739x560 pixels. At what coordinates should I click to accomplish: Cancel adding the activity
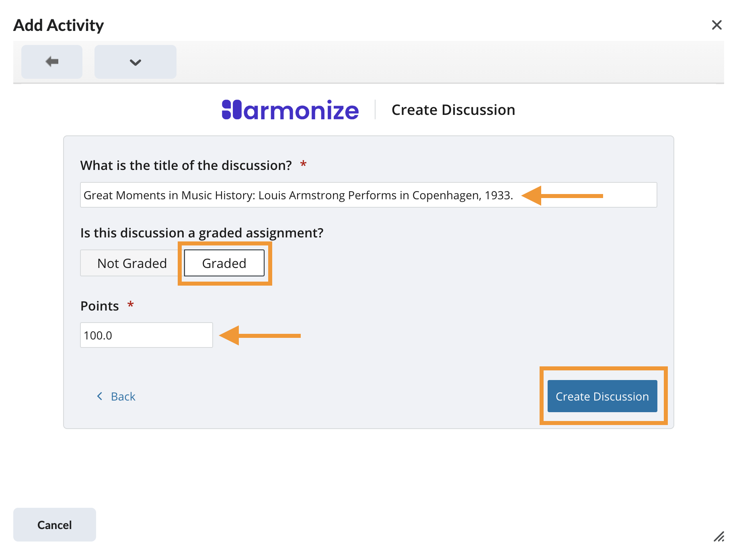[x=55, y=525]
